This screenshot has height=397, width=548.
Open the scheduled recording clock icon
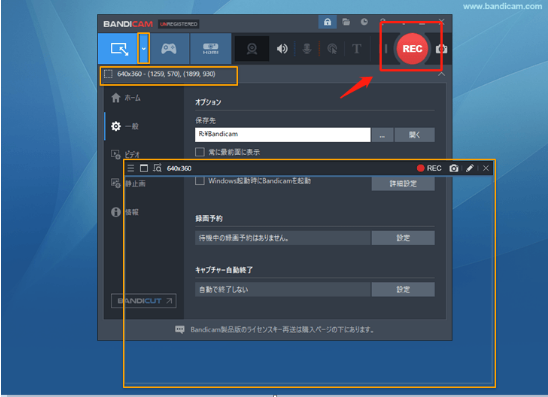click(364, 22)
